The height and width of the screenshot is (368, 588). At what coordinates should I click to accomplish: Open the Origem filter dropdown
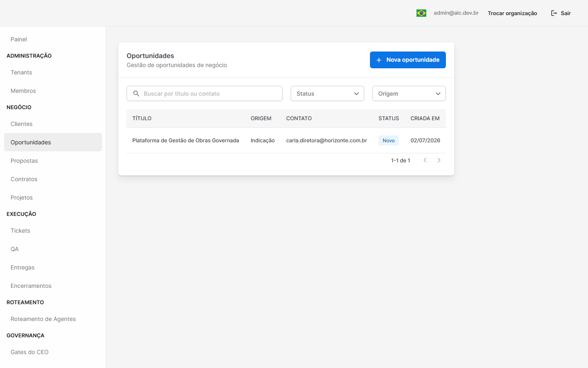click(x=409, y=94)
